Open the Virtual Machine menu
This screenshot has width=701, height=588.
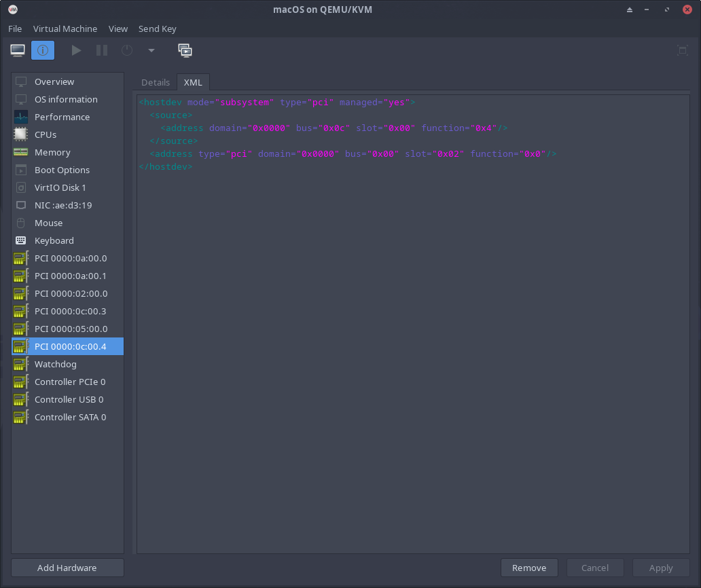[65, 29]
